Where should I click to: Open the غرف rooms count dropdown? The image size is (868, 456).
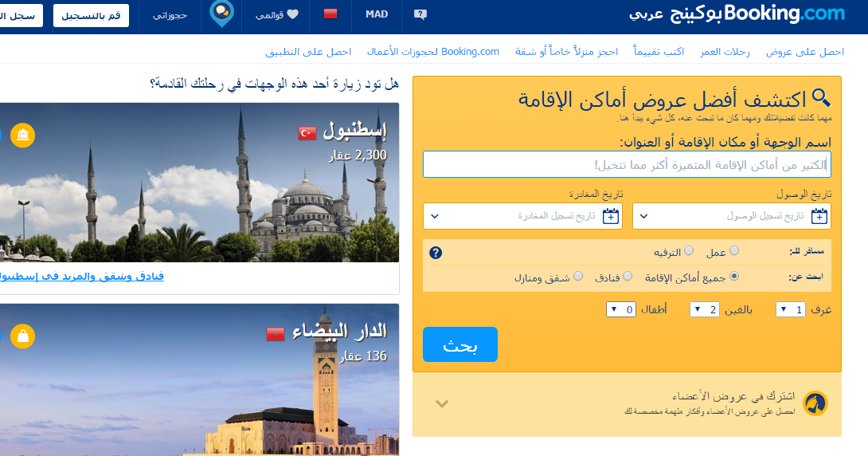pyautogui.click(x=791, y=310)
